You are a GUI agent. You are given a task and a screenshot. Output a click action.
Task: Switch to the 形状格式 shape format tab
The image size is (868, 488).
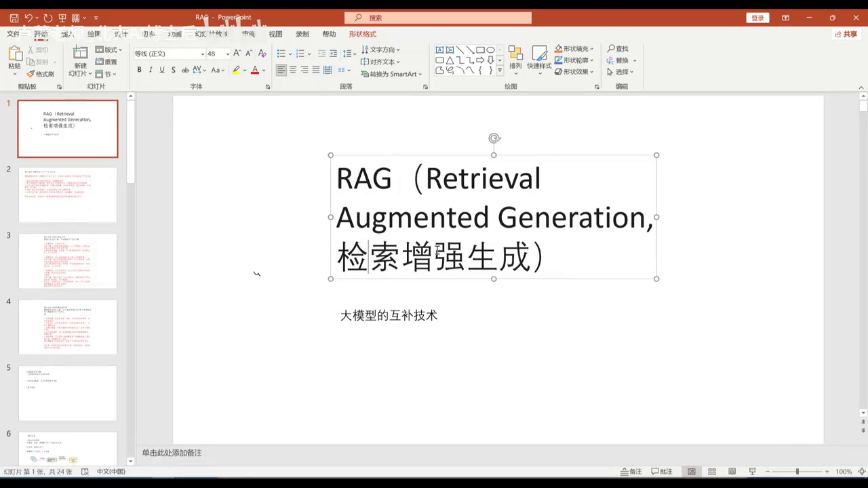[362, 34]
